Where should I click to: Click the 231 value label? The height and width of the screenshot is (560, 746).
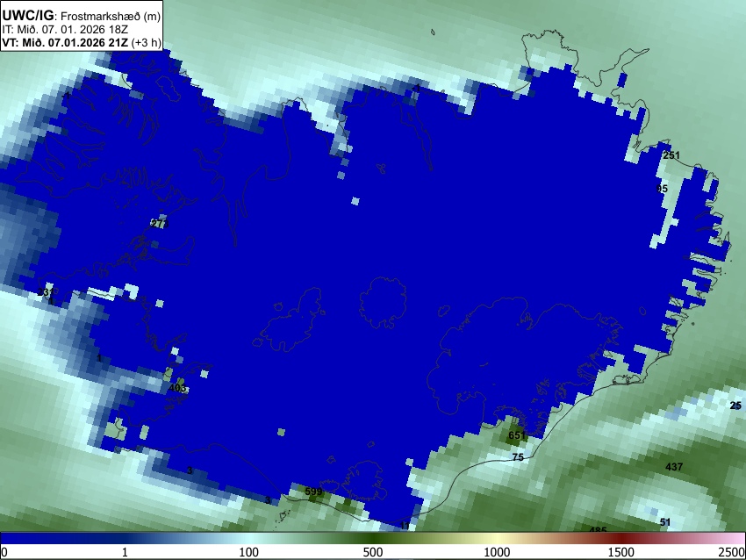(x=45, y=292)
